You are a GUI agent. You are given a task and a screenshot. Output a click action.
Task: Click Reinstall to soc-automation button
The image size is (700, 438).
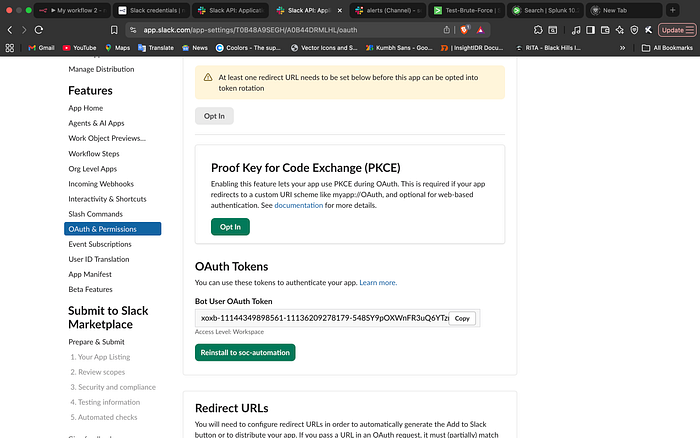(x=245, y=353)
